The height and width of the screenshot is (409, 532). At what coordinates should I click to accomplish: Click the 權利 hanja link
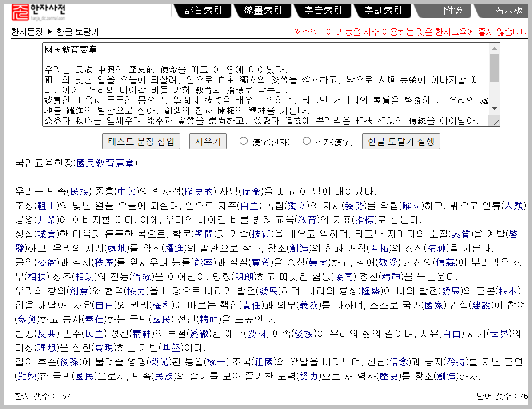(x=161, y=306)
